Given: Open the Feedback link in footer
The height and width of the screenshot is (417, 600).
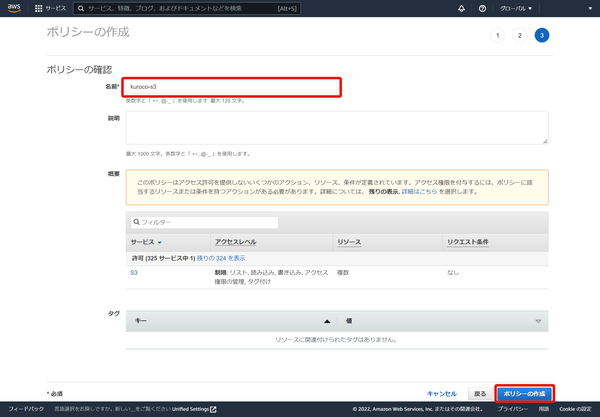Looking at the screenshot, I should pos(26,409).
